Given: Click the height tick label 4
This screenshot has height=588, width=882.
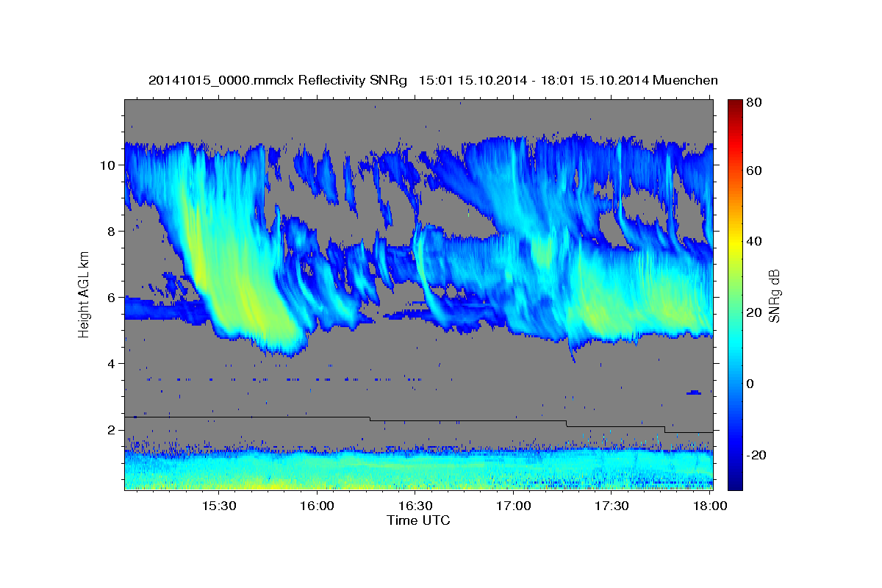Looking at the screenshot, I should (113, 364).
